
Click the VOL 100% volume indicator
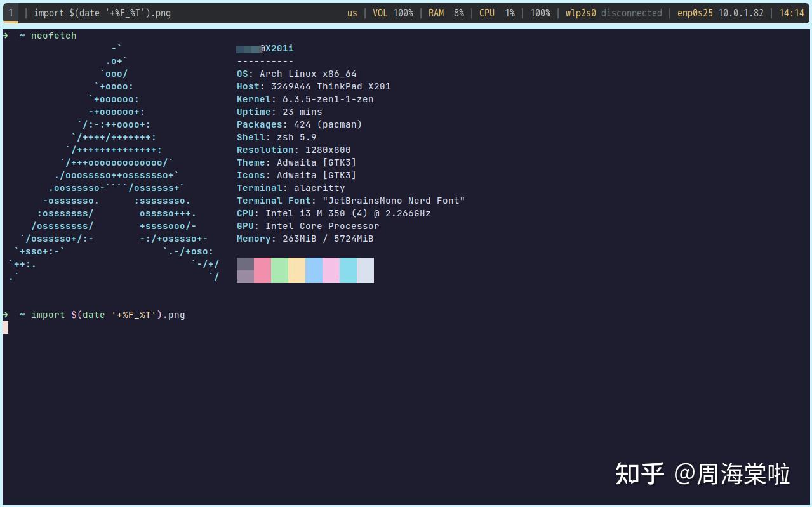click(392, 12)
